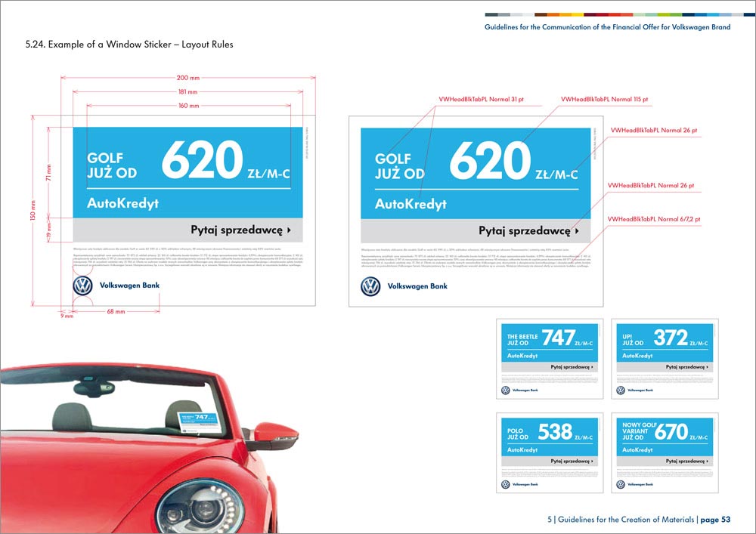This screenshot has width=756, height=534.
Task: Click the "9 mm" dimension label
Action: tap(67, 316)
